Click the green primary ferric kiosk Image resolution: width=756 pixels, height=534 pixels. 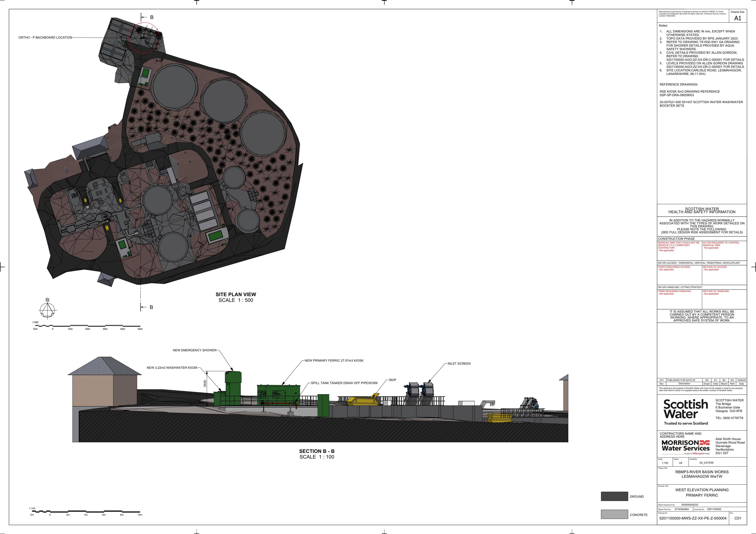(x=279, y=396)
